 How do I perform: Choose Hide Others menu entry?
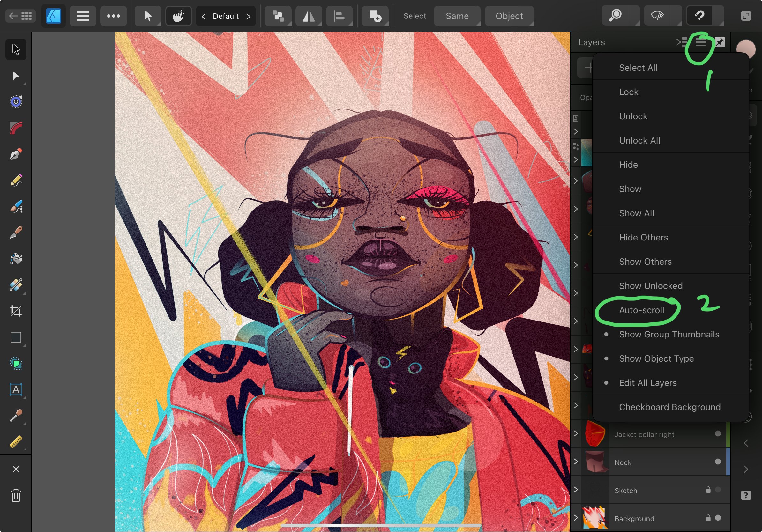tap(670, 238)
